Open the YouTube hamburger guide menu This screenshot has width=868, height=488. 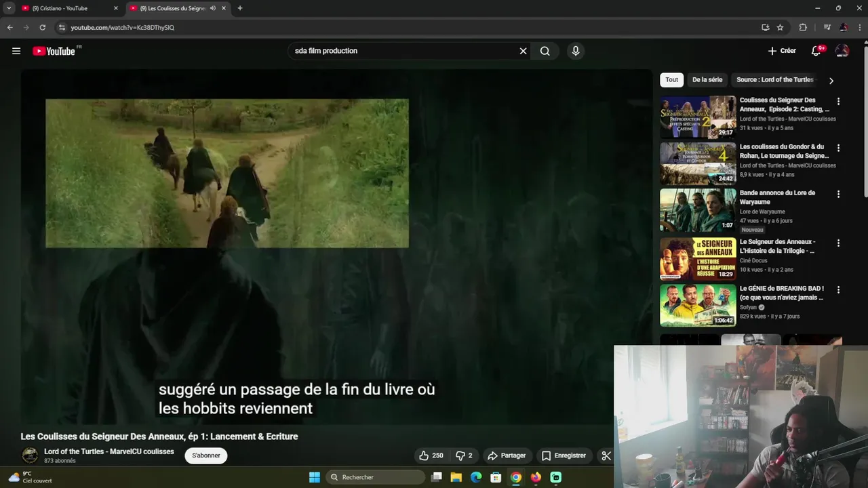16,51
